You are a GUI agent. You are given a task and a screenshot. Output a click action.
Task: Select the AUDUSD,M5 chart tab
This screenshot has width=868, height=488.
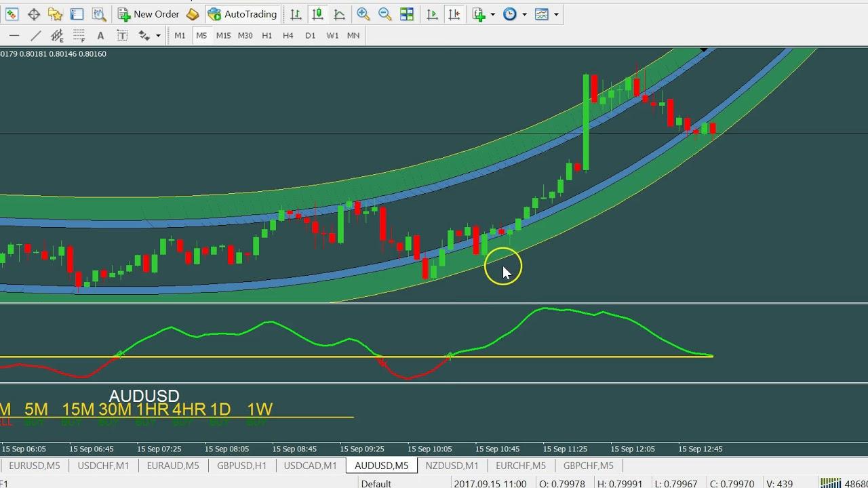pyautogui.click(x=381, y=465)
